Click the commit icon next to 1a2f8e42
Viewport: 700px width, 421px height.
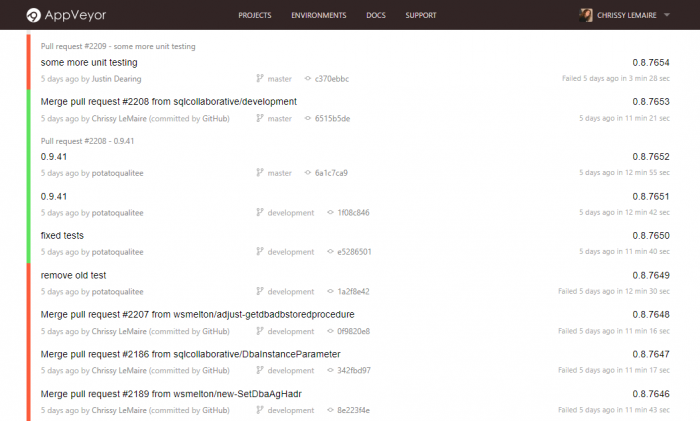coord(330,292)
